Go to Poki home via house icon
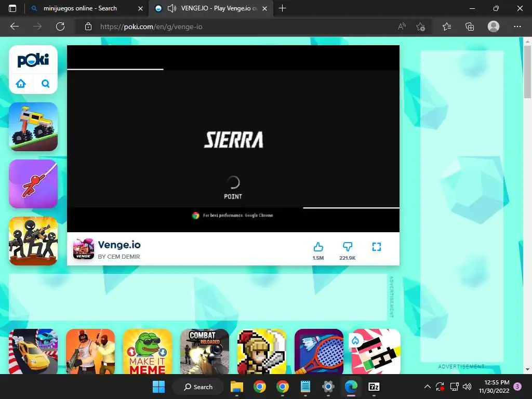Viewport: 532px width, 399px height. tap(21, 84)
